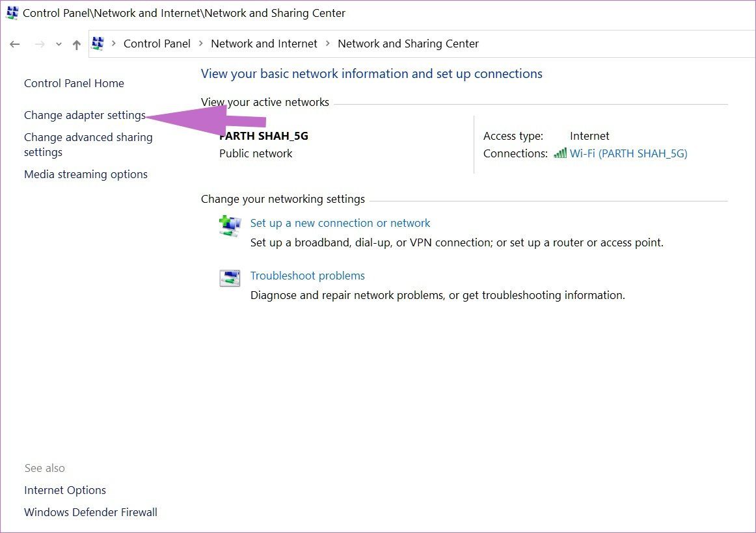Open the recent locations dropdown arrow

[59, 44]
